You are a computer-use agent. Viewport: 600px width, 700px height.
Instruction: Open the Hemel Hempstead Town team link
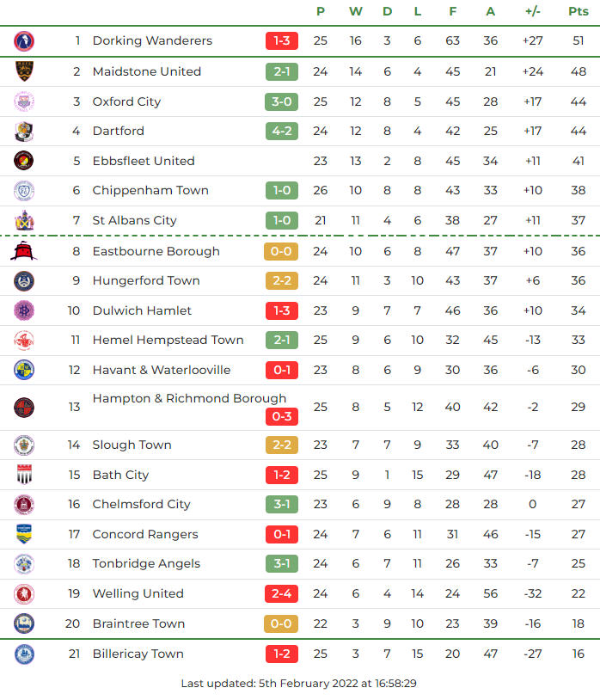pyautogui.click(x=168, y=340)
